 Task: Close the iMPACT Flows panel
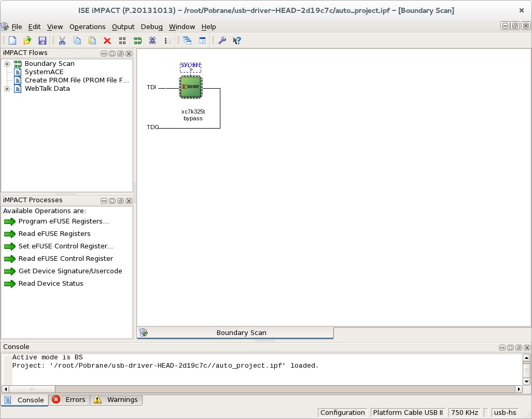[x=129, y=53]
